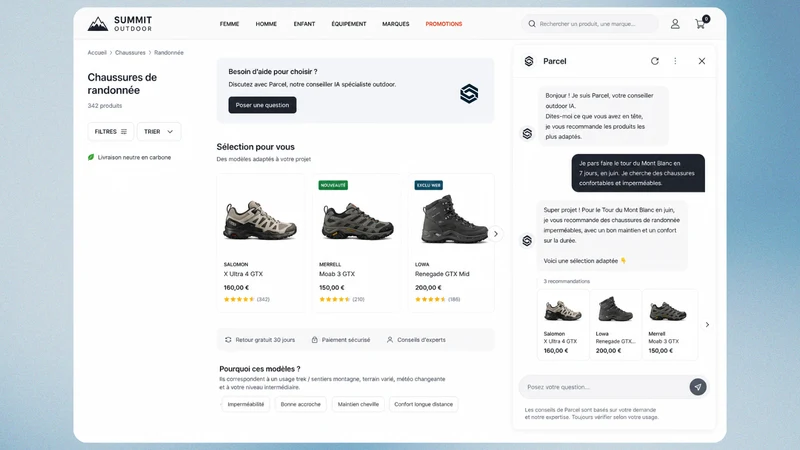The height and width of the screenshot is (450, 800).
Task: Click the Summit Outdoor mountain logo
Action: 97,24
